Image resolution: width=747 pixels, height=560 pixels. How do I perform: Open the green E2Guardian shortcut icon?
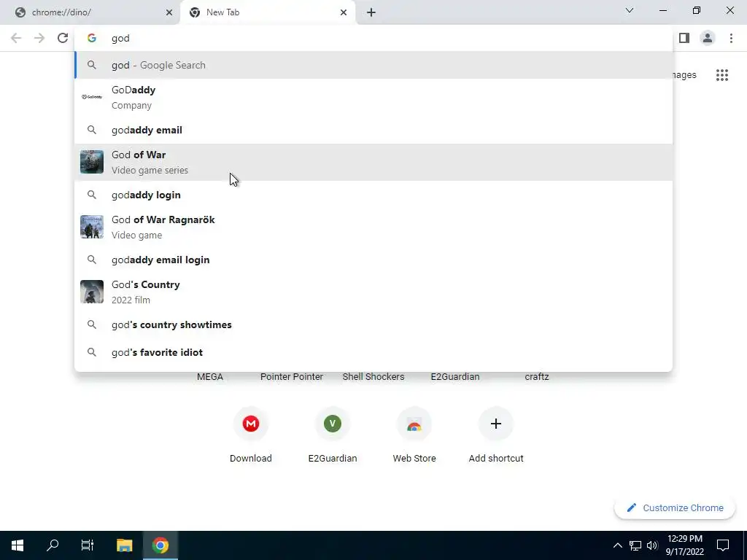[333, 424]
